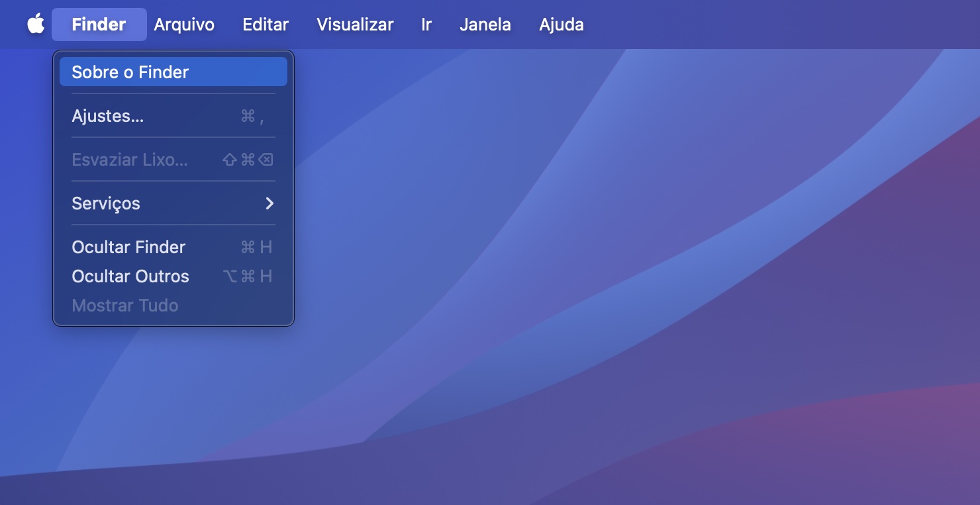Choose Ocultar Finder from the menu
Image resolution: width=980 pixels, height=505 pixels.
tap(128, 247)
